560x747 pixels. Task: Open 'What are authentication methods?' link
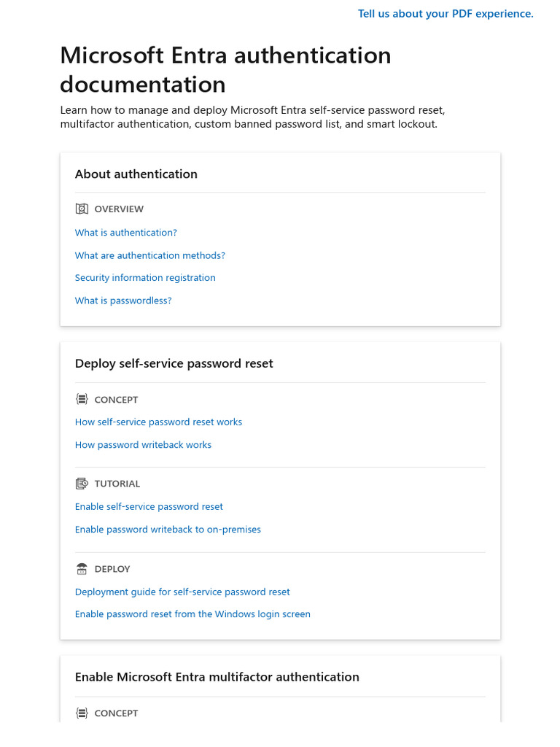point(150,255)
